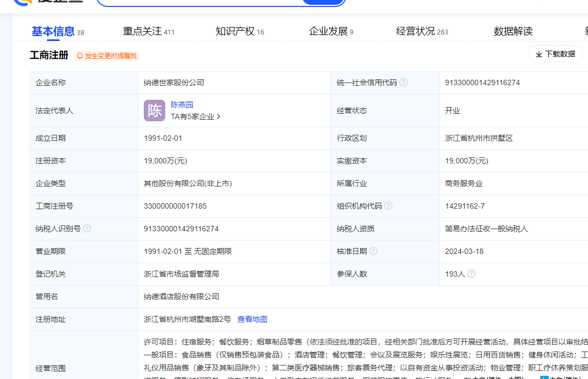Select paid-in capital value beside 实缴资本

click(x=466, y=161)
